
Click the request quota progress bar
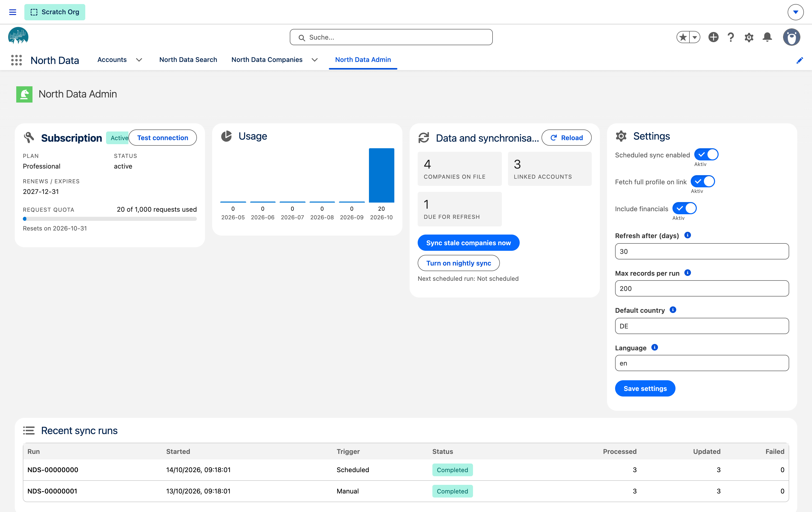tap(110, 219)
